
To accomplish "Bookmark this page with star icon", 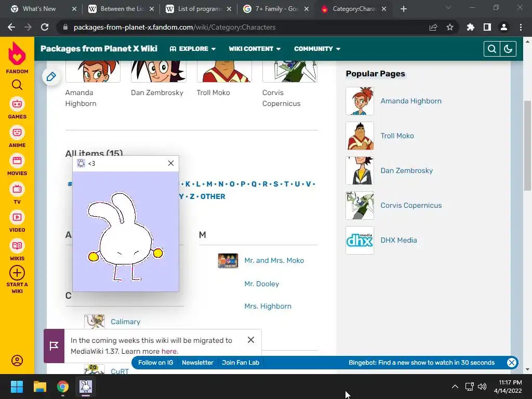I will click(x=450, y=27).
